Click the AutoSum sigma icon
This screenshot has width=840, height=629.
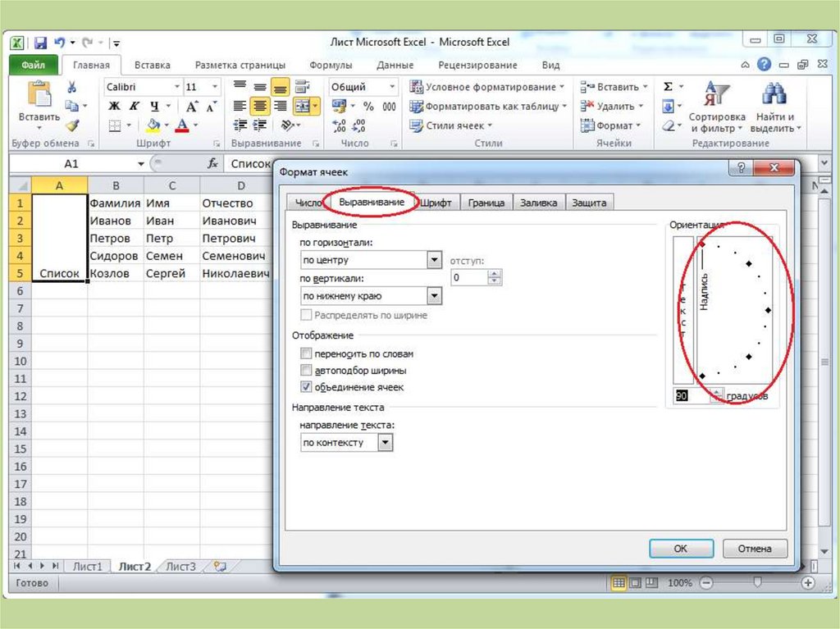[669, 87]
